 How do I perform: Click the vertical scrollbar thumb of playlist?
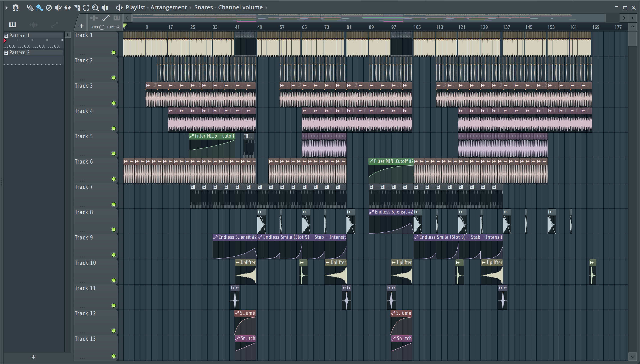(x=632, y=38)
